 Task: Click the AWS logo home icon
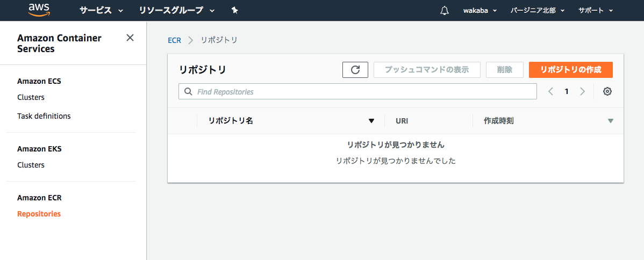(39, 10)
